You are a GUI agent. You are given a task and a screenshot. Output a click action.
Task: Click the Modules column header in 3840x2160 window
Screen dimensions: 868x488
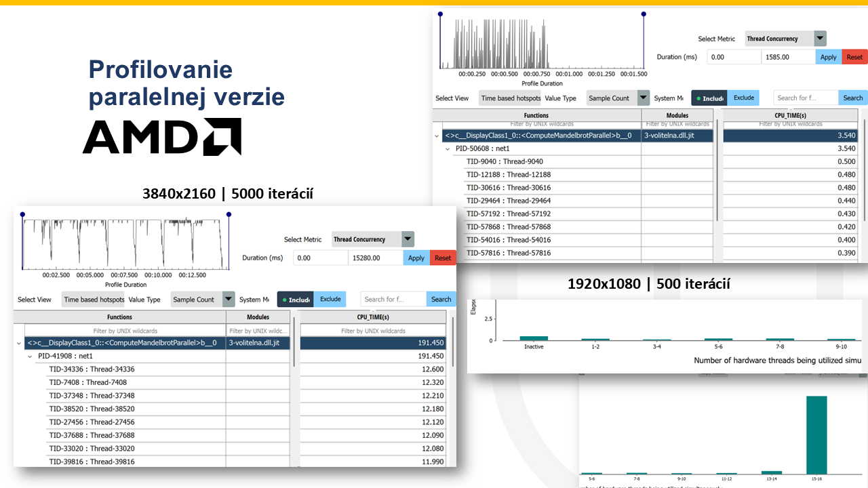click(x=258, y=317)
